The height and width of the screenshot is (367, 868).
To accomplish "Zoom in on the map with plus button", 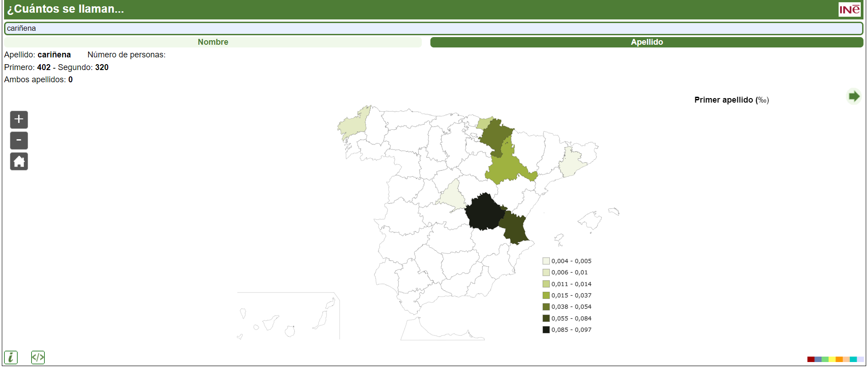I will click(x=19, y=120).
